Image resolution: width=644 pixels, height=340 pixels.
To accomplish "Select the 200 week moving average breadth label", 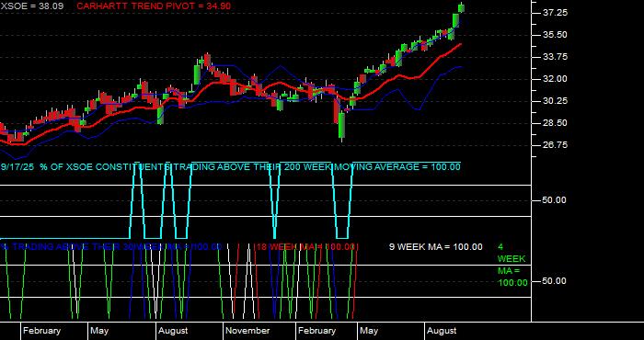I will 230,167.
